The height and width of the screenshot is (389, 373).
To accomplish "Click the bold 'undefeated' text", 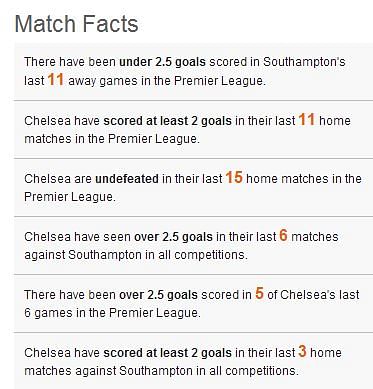I will tap(127, 179).
